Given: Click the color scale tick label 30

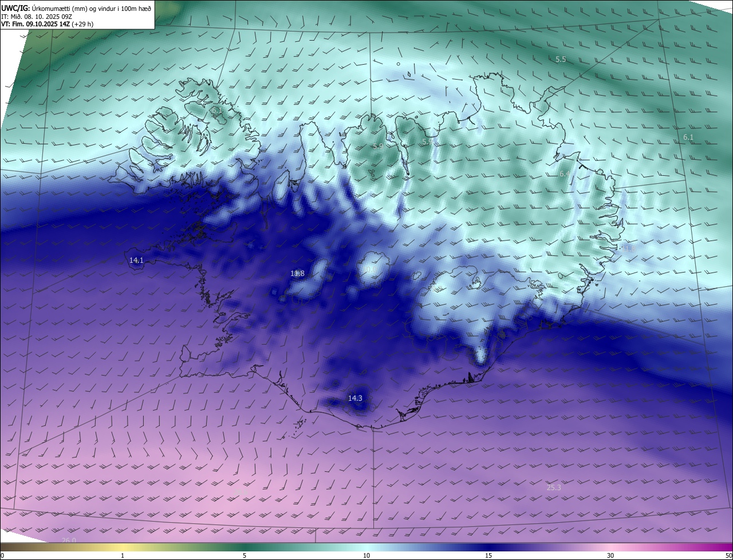Looking at the screenshot, I should pyautogui.click(x=610, y=555).
